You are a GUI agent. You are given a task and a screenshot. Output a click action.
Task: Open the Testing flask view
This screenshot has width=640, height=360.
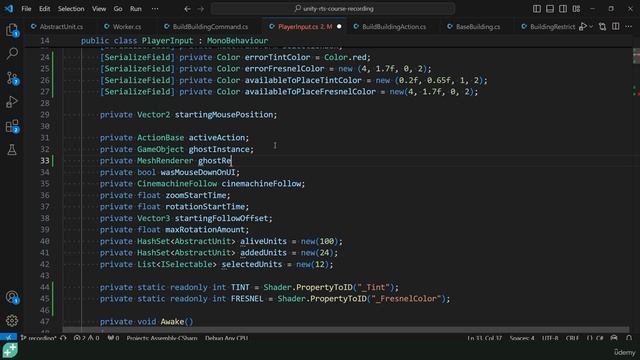(x=12, y=149)
